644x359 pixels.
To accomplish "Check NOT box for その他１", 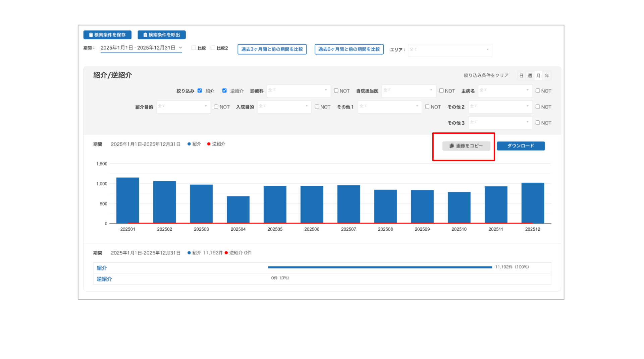I will coord(427,107).
